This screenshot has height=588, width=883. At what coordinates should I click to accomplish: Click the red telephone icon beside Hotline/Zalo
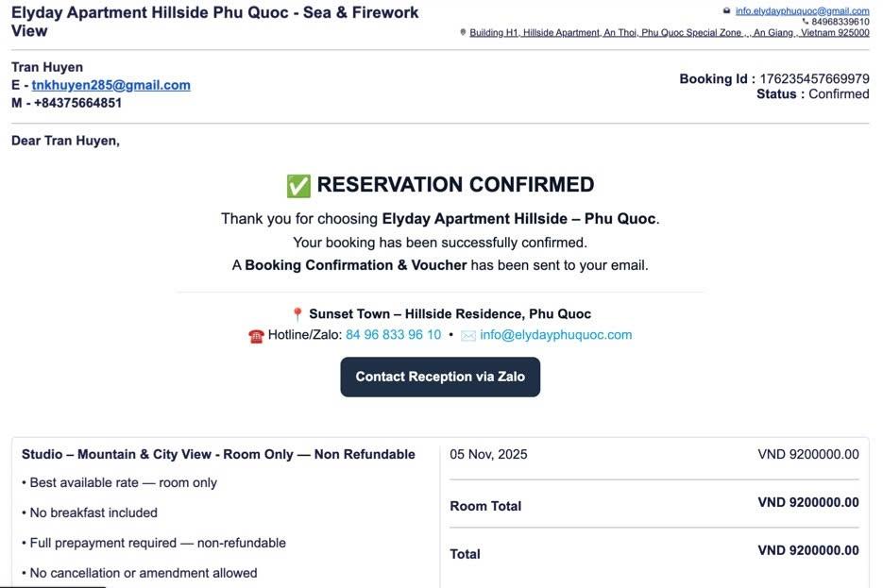[x=256, y=336]
